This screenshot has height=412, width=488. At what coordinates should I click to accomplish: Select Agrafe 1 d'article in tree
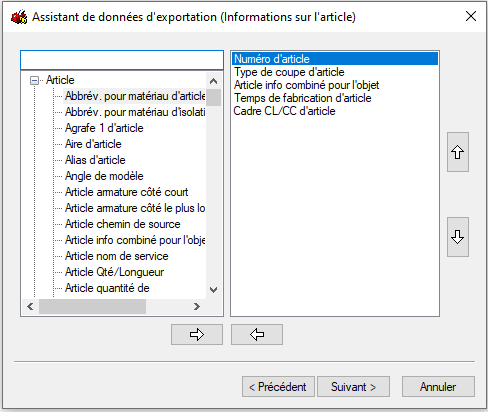(x=104, y=128)
